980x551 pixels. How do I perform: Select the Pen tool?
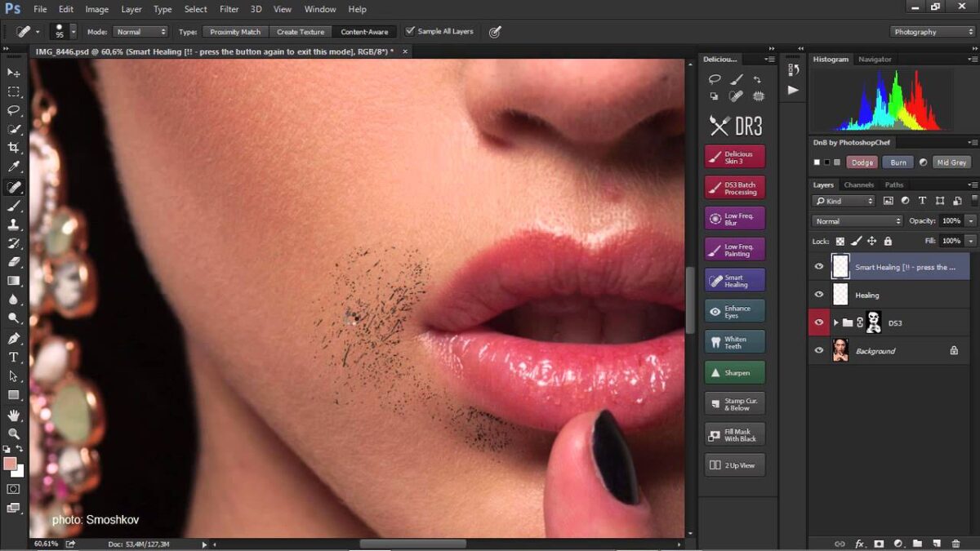[x=14, y=338]
